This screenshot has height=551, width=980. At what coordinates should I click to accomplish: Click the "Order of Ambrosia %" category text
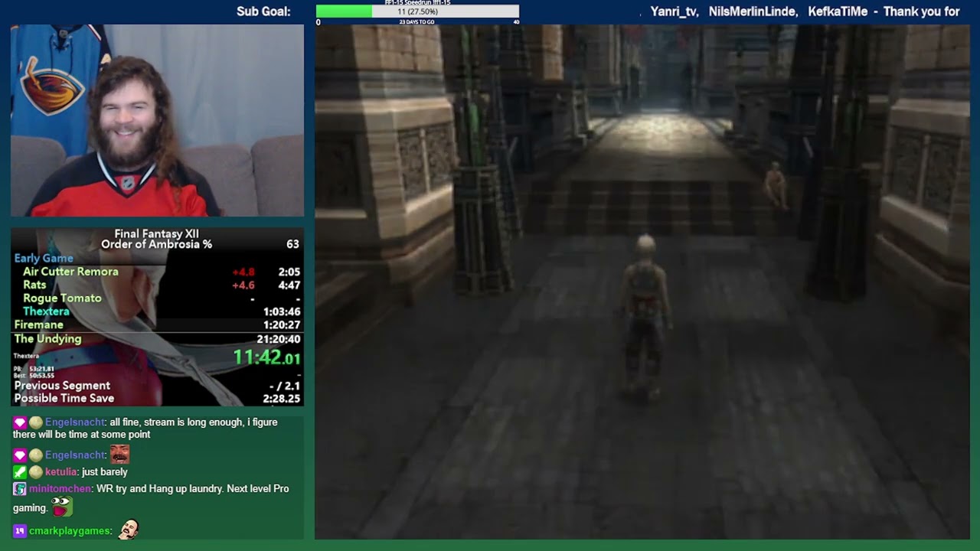(x=156, y=245)
